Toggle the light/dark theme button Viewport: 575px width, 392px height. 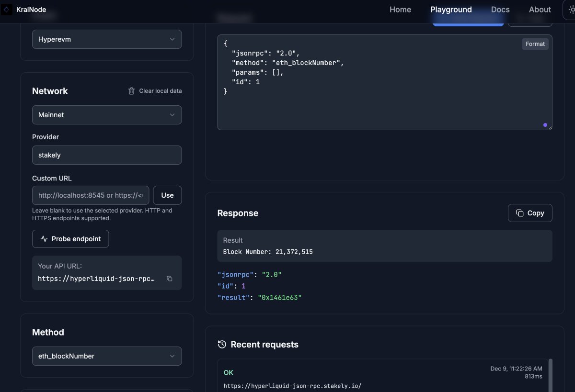[571, 10]
